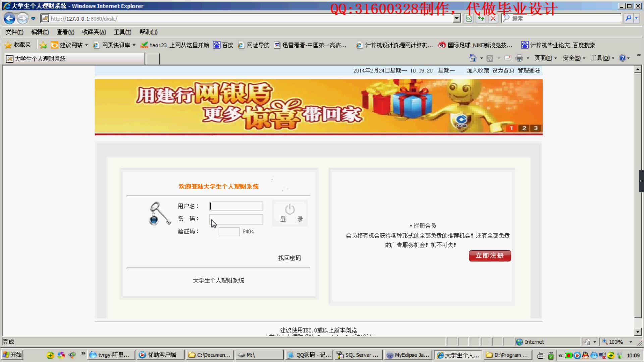Expand the 页面(P) dropdown menu
The image size is (644, 362).
coord(545,58)
